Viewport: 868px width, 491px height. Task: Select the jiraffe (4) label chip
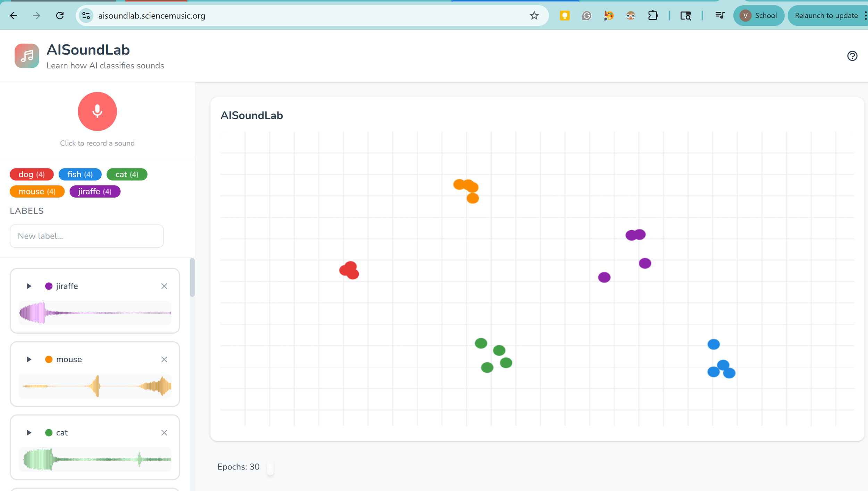[95, 192]
